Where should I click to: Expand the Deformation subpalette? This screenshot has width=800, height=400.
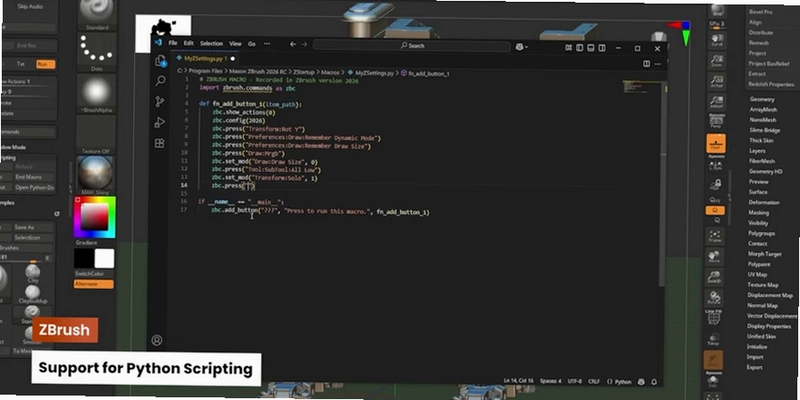[764, 203]
